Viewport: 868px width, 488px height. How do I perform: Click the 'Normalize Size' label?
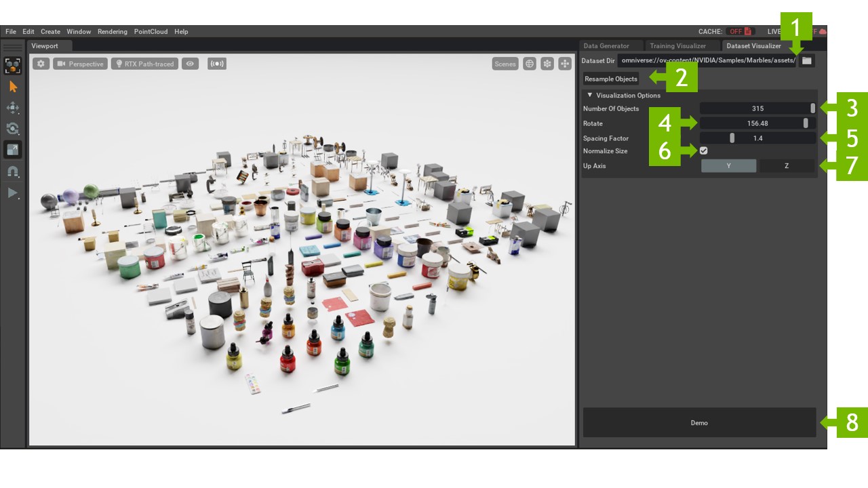click(605, 151)
